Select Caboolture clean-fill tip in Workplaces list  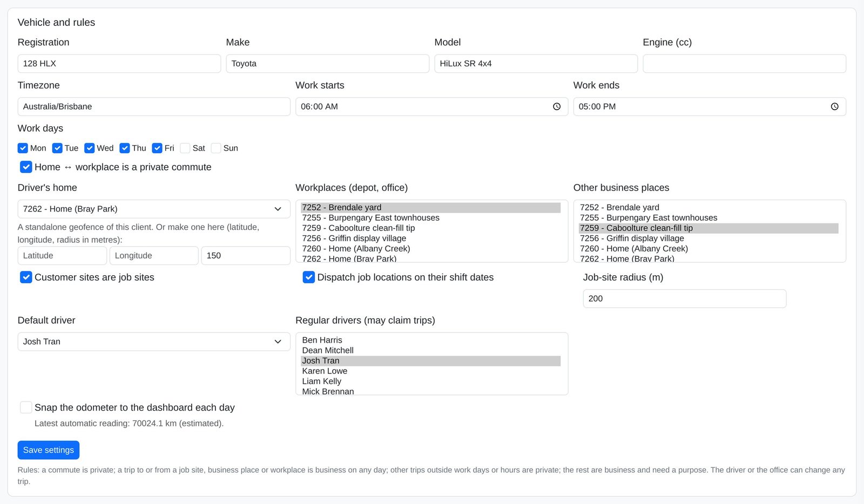431,228
